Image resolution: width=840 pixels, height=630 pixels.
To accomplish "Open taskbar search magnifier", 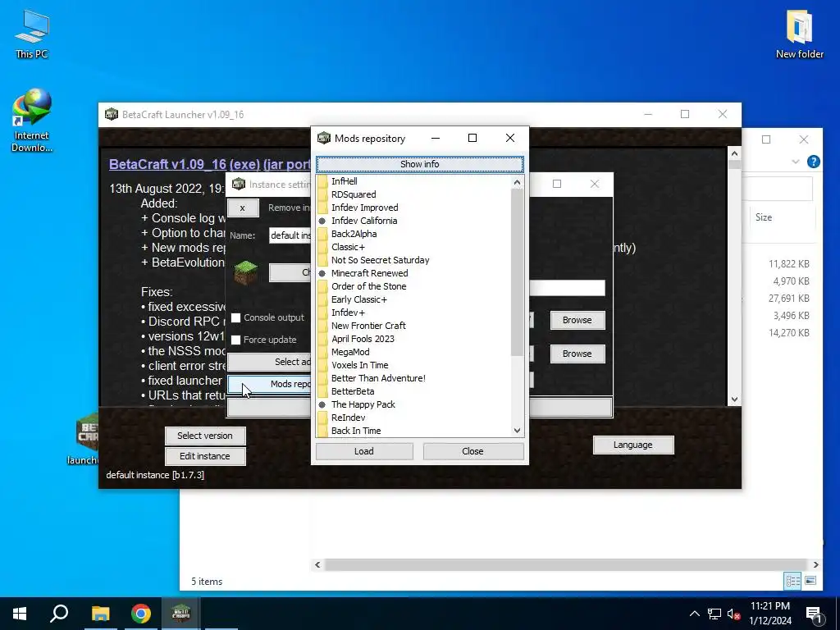I will tap(59, 614).
